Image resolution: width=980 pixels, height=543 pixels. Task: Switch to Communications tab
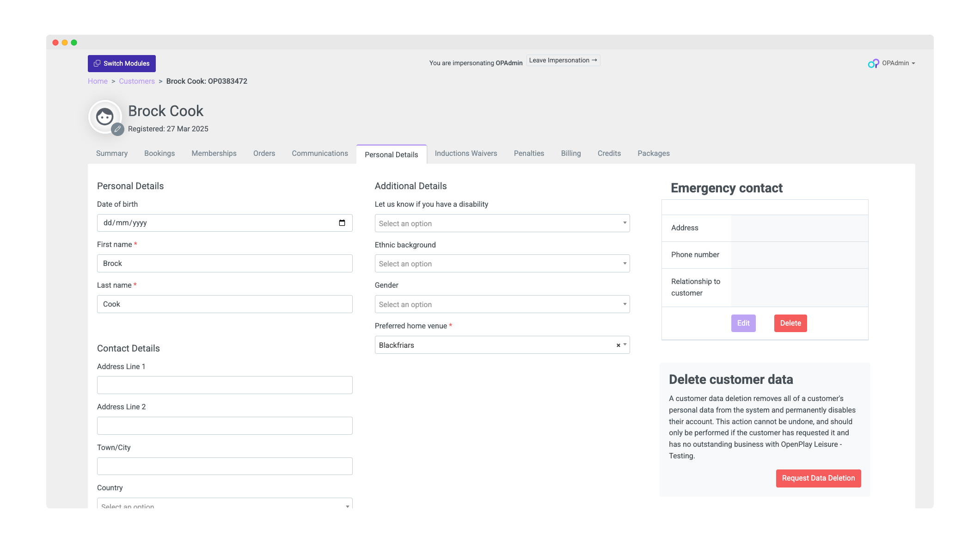pyautogui.click(x=320, y=154)
